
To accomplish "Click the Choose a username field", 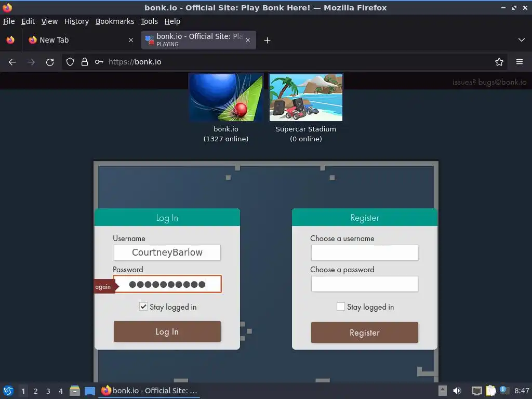I will coord(365,253).
